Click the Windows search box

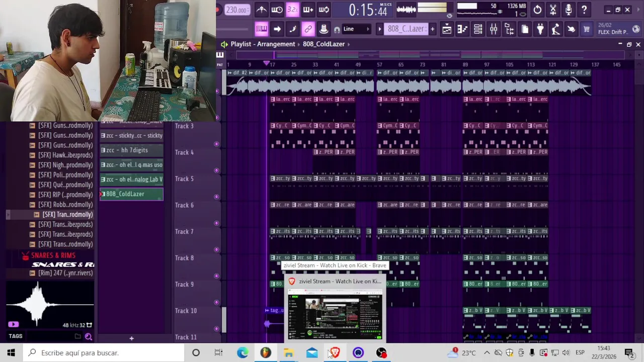(x=104, y=353)
